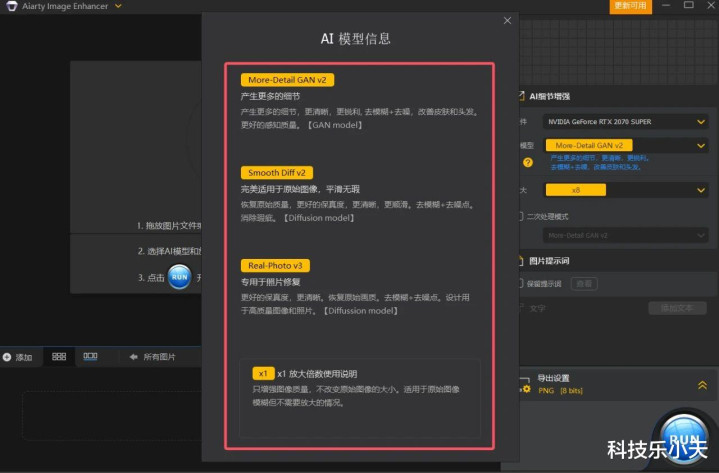
Task: Click the PNG [8 bits] export format text
Action: point(560,390)
